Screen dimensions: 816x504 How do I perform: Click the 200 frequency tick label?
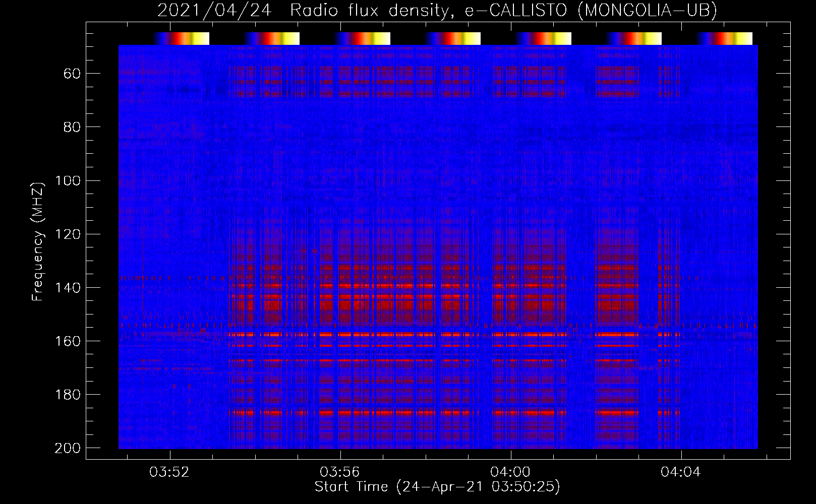[68, 448]
